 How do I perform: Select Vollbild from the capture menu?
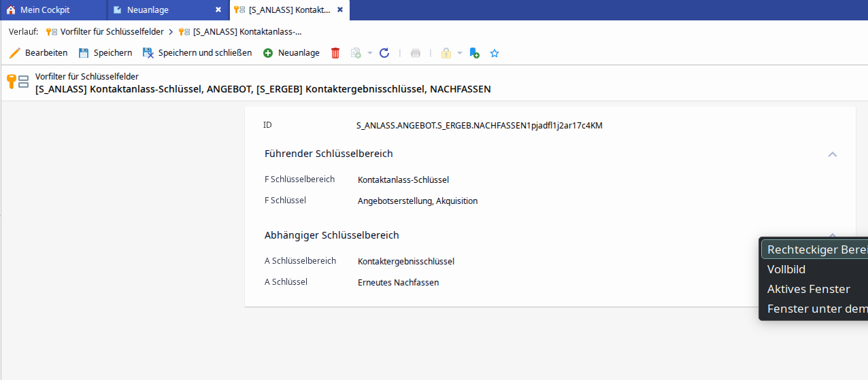[786, 269]
